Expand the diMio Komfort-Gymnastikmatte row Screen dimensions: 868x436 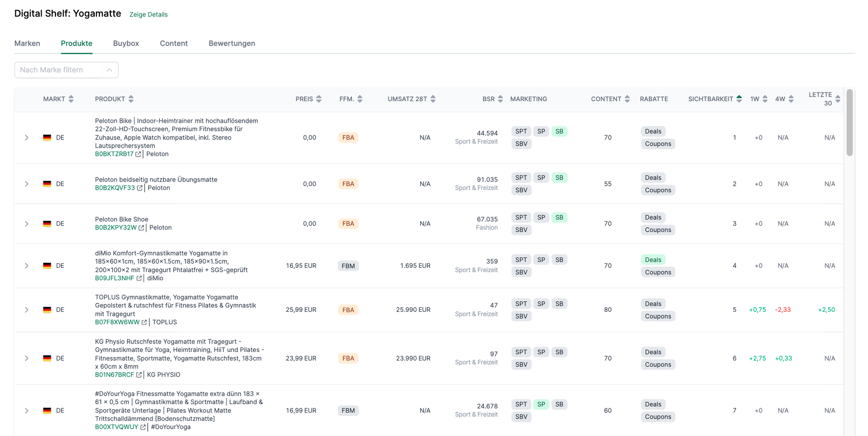[x=27, y=266]
